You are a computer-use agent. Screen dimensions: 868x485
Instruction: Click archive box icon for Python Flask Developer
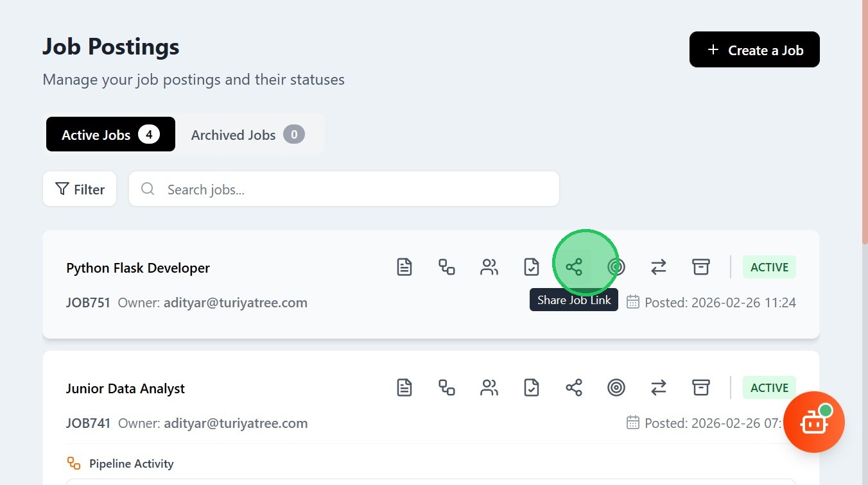coord(701,267)
